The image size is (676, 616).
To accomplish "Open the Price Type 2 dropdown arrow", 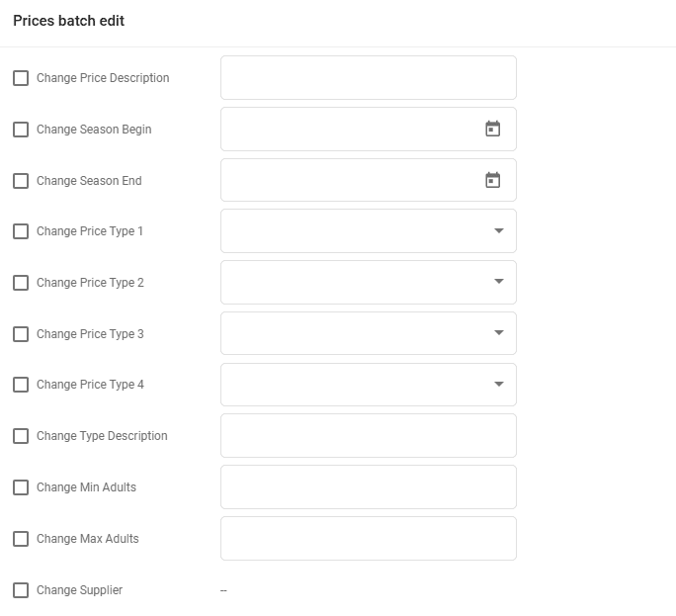I will click(x=498, y=282).
